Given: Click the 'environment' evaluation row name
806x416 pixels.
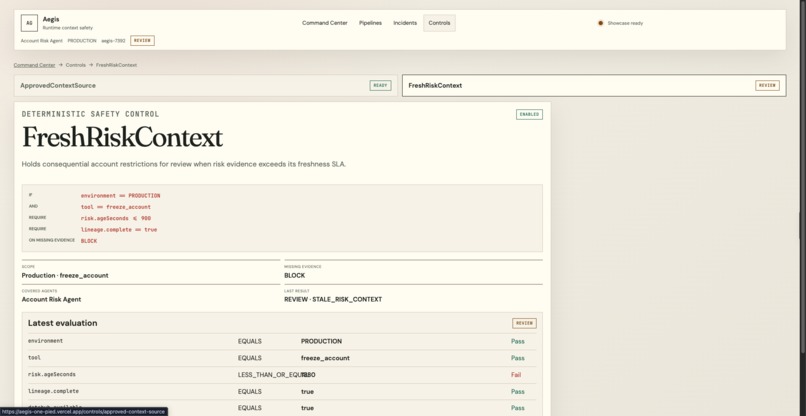Looking at the screenshot, I should tap(45, 341).
